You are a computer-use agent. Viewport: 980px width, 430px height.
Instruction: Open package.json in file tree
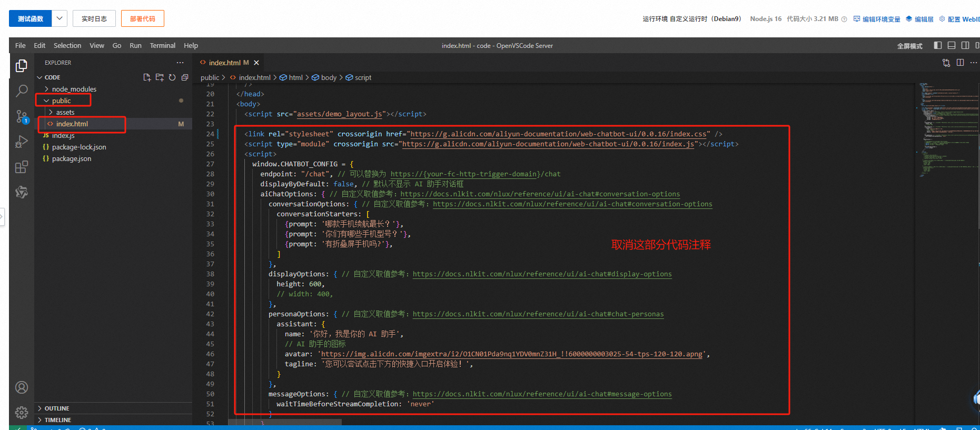(72, 158)
